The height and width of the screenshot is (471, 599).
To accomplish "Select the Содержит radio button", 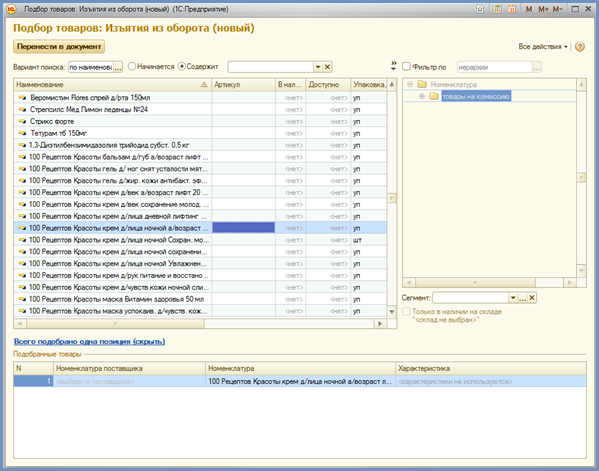I will point(182,66).
